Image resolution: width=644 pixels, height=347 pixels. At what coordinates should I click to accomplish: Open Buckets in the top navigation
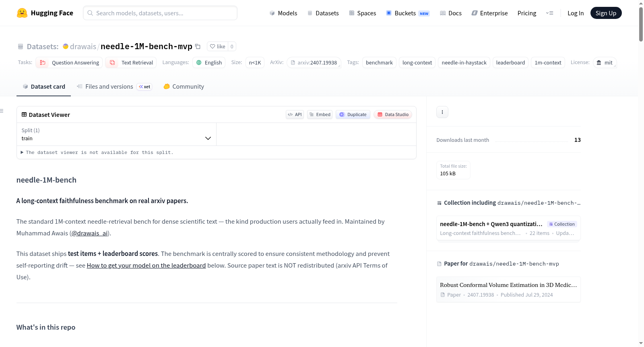(408, 13)
